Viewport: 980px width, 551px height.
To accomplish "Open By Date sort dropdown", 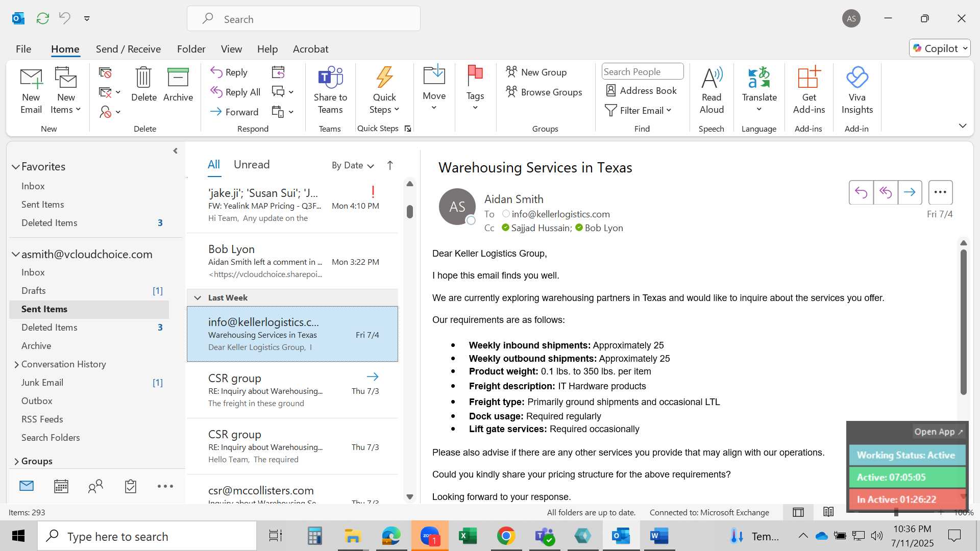I will (x=353, y=165).
